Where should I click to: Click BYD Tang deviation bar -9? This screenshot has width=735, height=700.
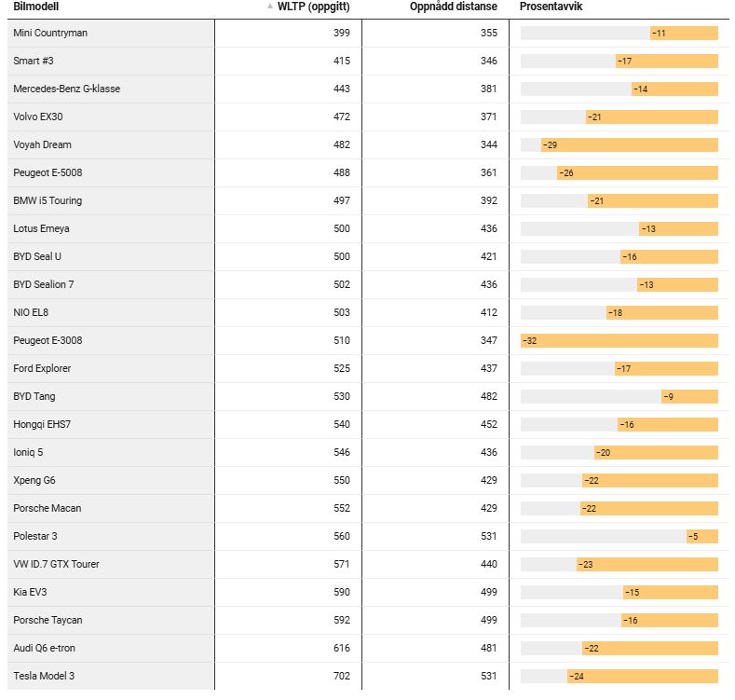tap(690, 396)
